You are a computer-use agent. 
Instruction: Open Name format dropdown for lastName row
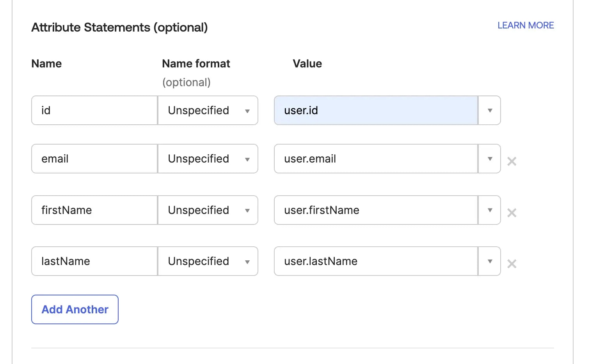coord(208,261)
